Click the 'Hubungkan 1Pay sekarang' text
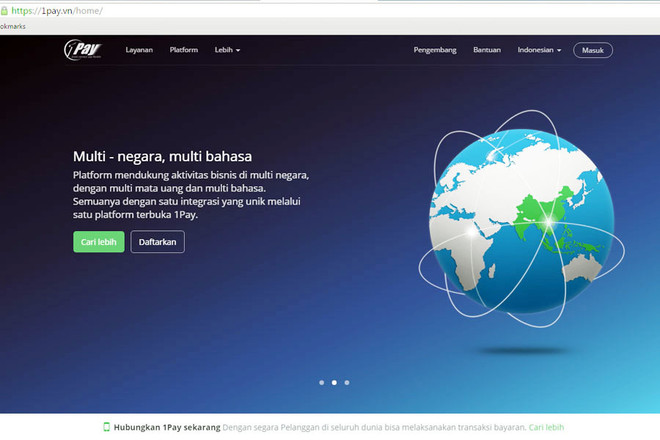The width and height of the screenshot is (660, 440). click(167, 427)
